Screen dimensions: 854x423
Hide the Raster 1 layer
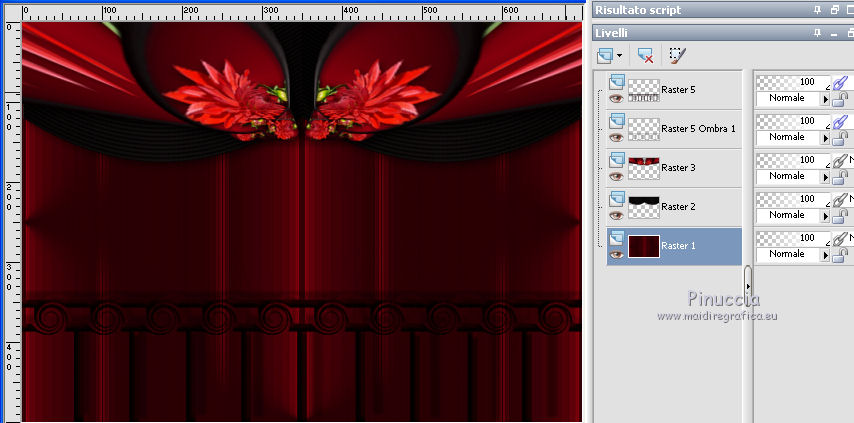[616, 255]
